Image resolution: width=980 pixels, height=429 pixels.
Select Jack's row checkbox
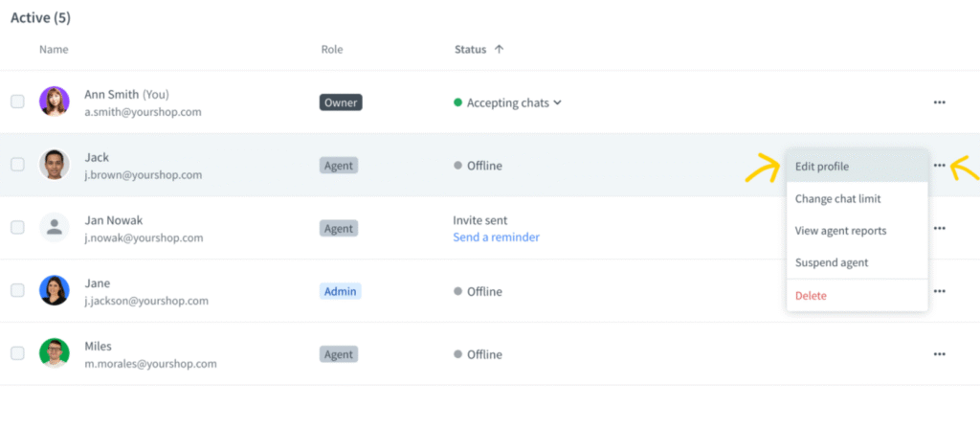(17, 165)
